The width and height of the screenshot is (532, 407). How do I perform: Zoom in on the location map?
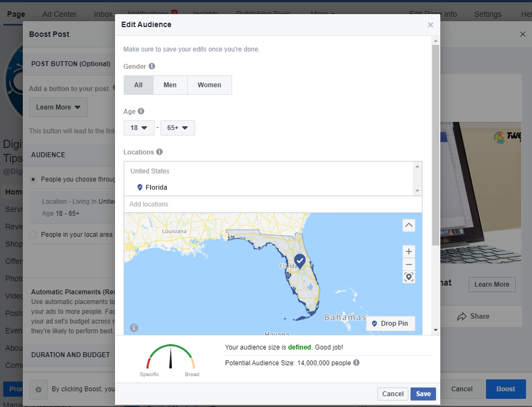point(408,251)
